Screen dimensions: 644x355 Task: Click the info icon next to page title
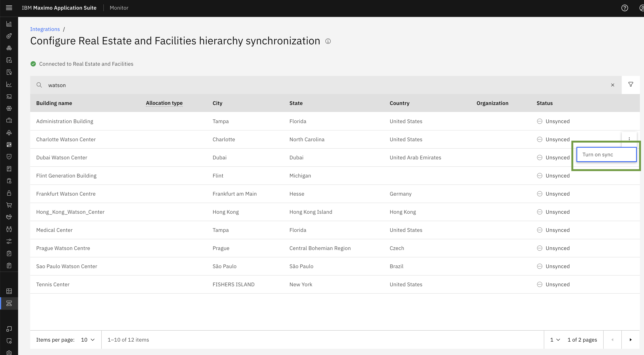tap(328, 41)
